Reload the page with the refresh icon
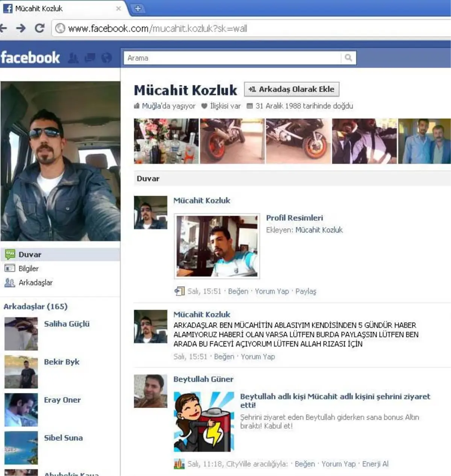 point(39,28)
